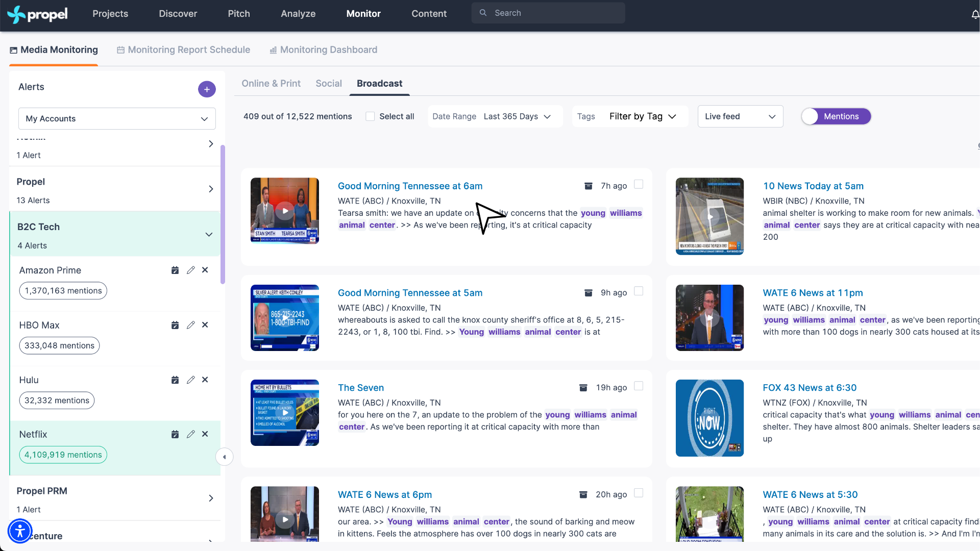Open the Date Range dropdown

coord(495,116)
